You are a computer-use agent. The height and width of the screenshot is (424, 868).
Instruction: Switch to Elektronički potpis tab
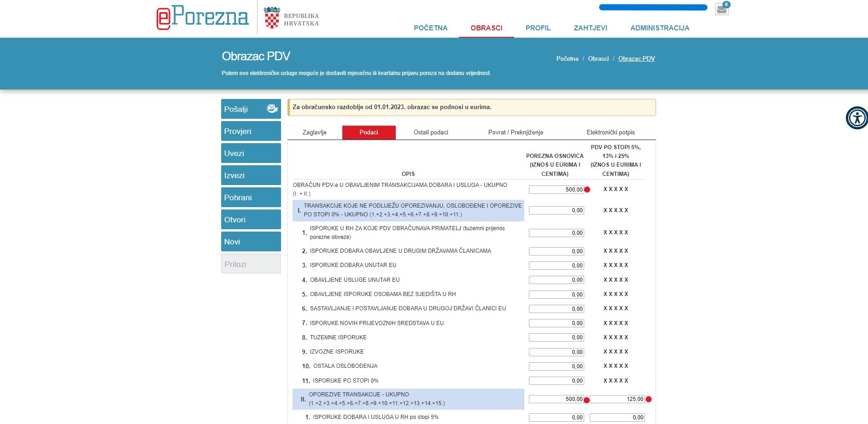[x=610, y=133]
